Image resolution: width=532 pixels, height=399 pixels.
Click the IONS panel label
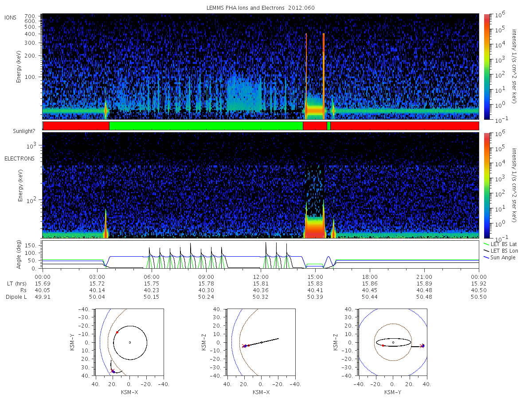pos(11,17)
